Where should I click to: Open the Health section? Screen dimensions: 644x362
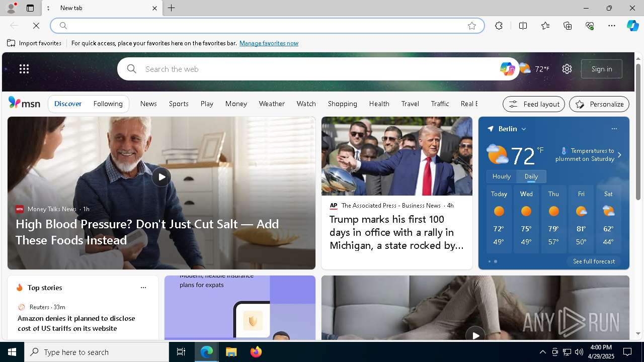(x=379, y=104)
